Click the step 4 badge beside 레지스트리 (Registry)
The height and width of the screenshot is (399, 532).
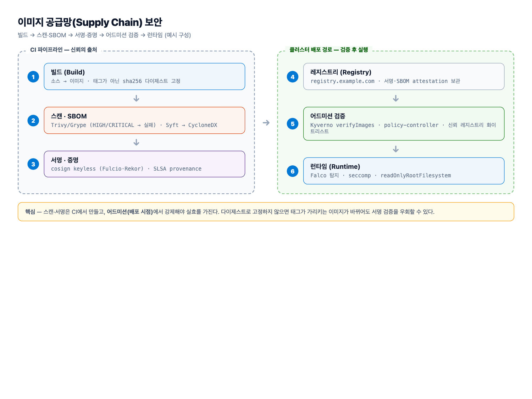click(x=293, y=77)
